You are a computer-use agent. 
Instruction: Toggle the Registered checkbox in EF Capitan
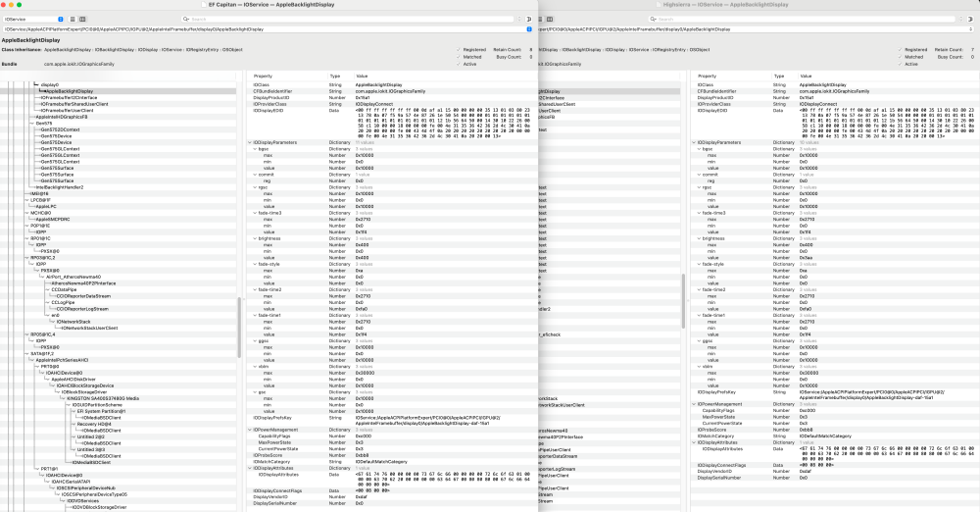pos(458,49)
